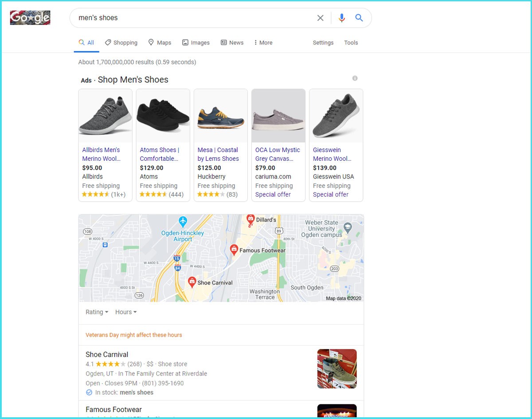
Task: Click the Route 126 marker on map
Action: [139, 295]
